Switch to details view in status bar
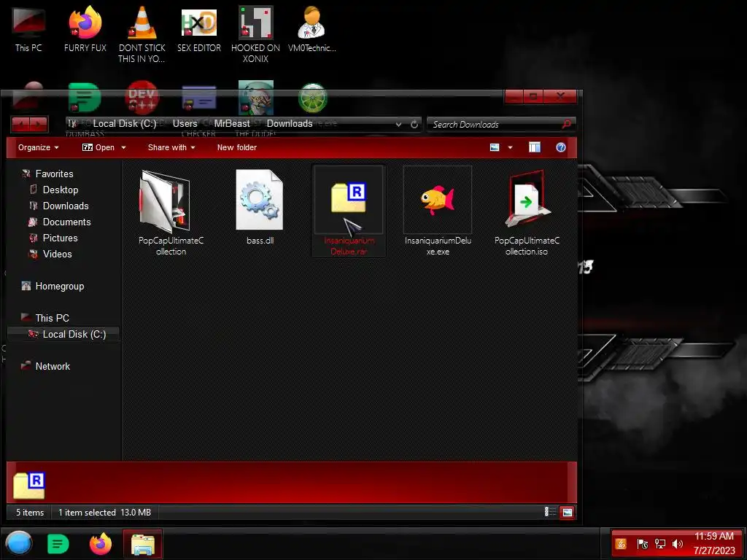Screen dimensions: 747x560 pos(550,512)
